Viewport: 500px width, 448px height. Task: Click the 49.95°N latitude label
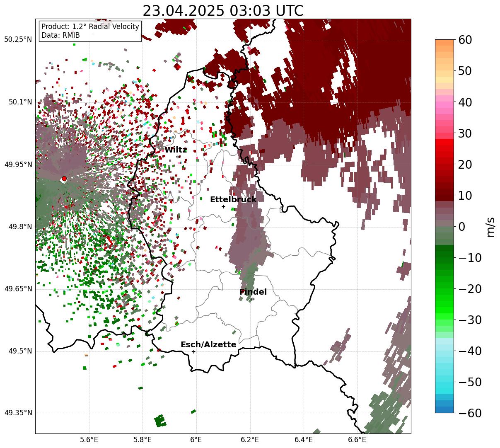[18, 165]
